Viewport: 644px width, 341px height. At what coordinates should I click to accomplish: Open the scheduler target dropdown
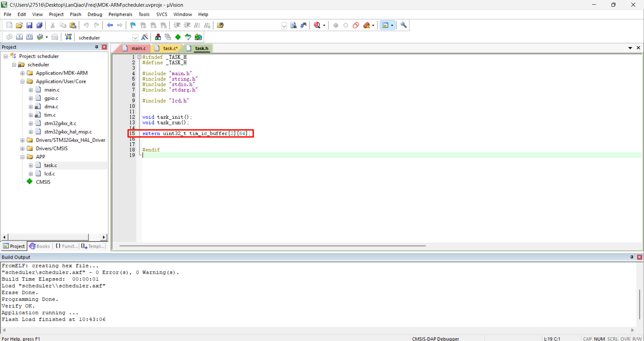[x=135, y=38]
